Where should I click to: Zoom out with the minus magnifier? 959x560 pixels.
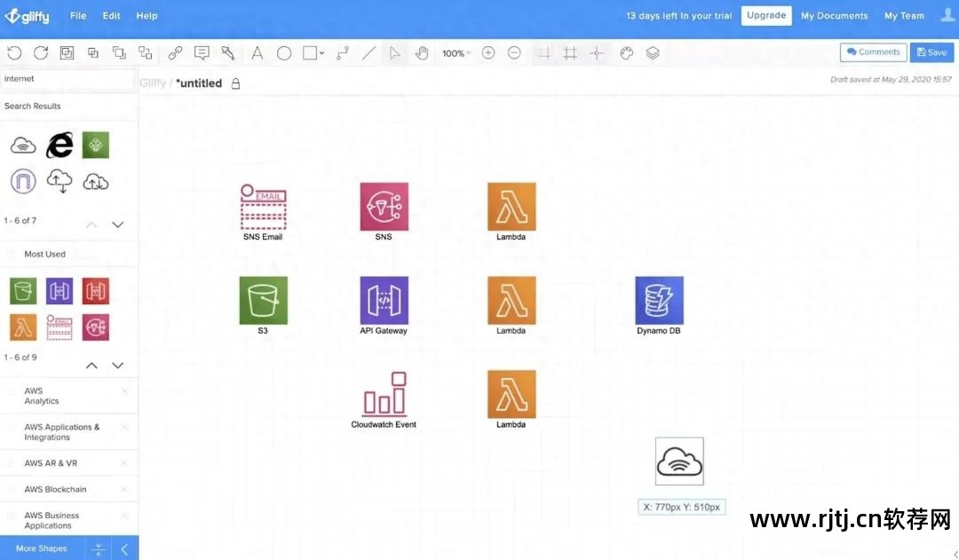(514, 53)
